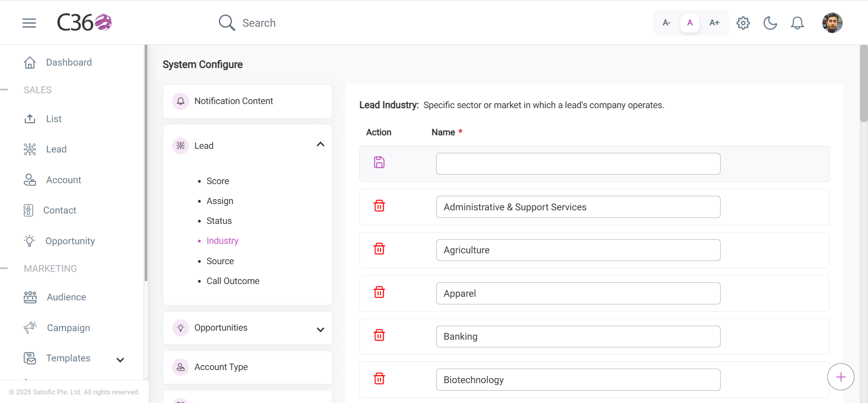Click the Opportunity lightbulb icon in sidebar
The height and width of the screenshot is (403, 868).
tap(30, 241)
